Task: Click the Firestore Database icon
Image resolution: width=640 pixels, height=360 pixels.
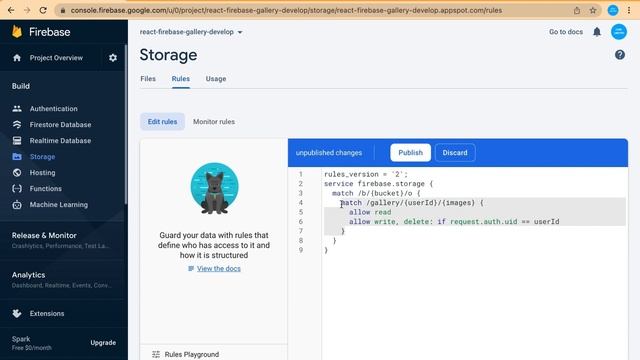Action: coord(17,124)
